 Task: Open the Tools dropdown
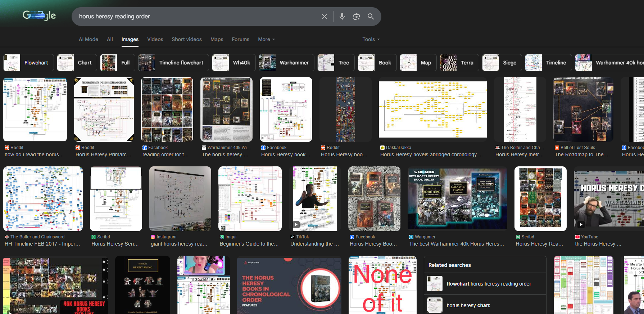pos(371,39)
